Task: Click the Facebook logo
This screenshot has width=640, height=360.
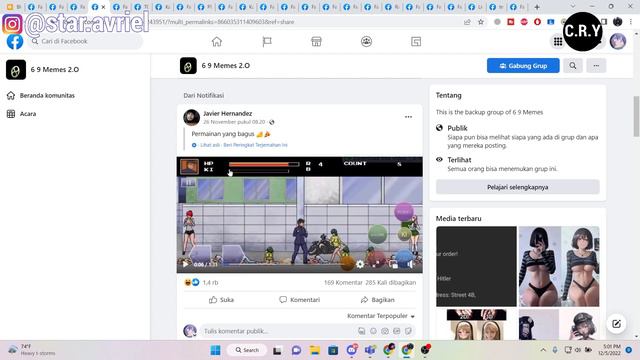Action: click(x=15, y=42)
